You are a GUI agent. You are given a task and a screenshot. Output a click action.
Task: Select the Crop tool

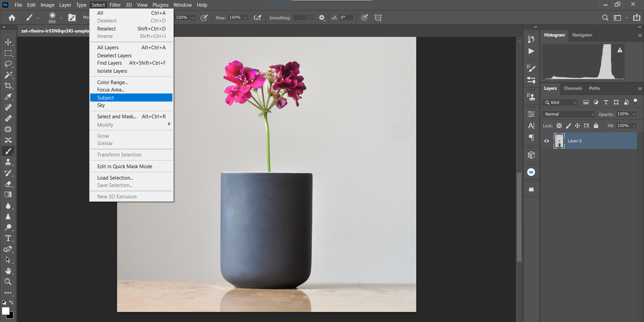click(8, 86)
